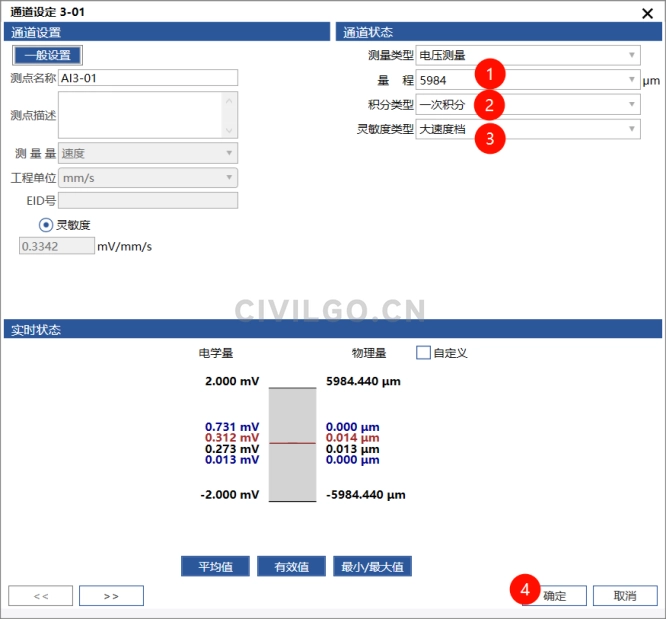This screenshot has height=619, width=666.
Task: Go to next channel with >> button
Action: coord(111,596)
